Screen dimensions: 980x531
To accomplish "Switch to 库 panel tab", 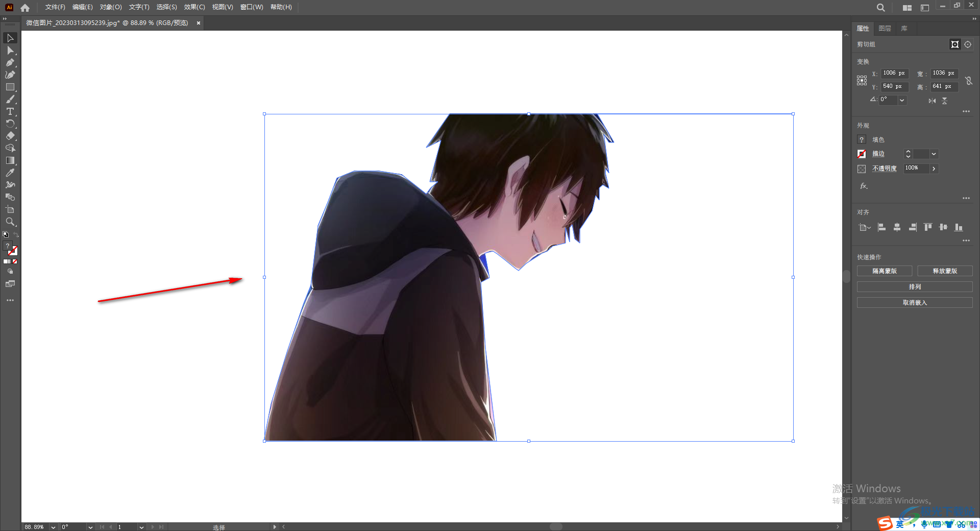I will [904, 29].
